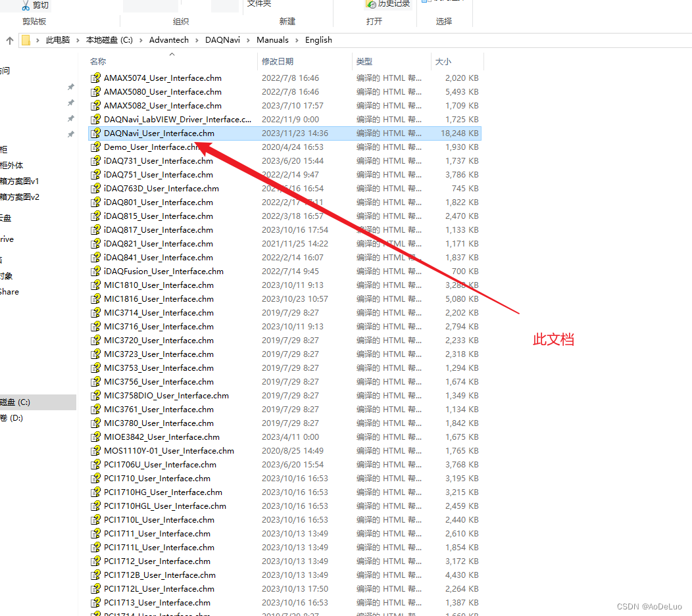Select file name MIC3753_User_Interface.chm
The width and height of the screenshot is (692, 616).
tap(159, 367)
